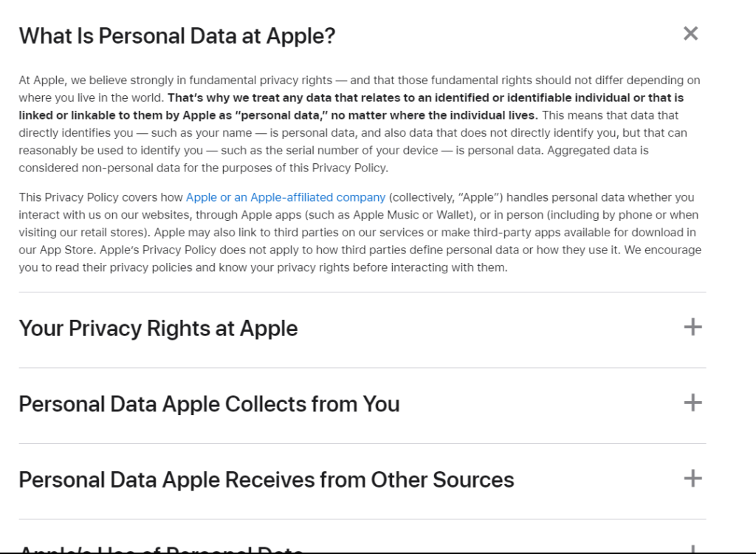Click the sentence encouraging you to read their privacy policies
This screenshot has width=756, height=554.
coord(295,267)
